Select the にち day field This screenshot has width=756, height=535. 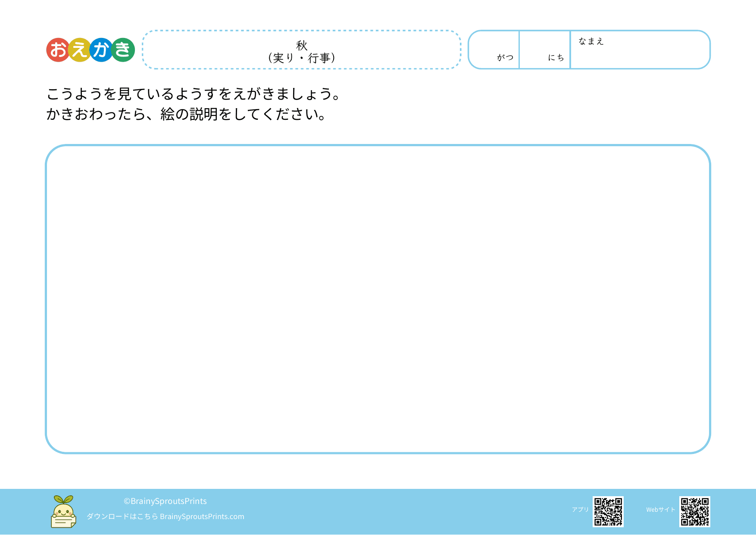[x=545, y=50]
